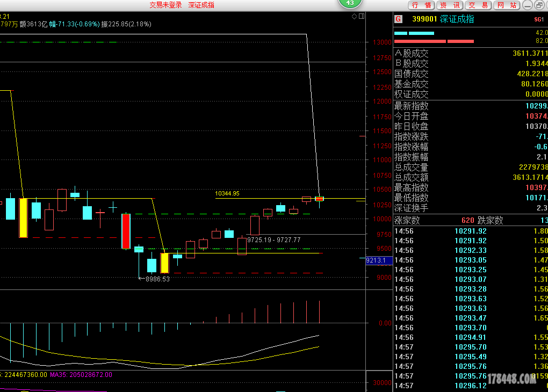The image size is (548, 392).
Task: Select the 最低指数 row
Action: 471,198
